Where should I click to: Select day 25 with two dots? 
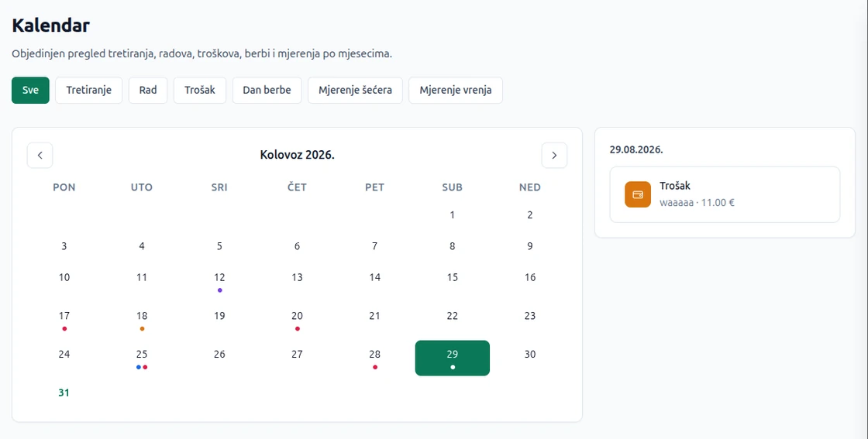coord(142,358)
